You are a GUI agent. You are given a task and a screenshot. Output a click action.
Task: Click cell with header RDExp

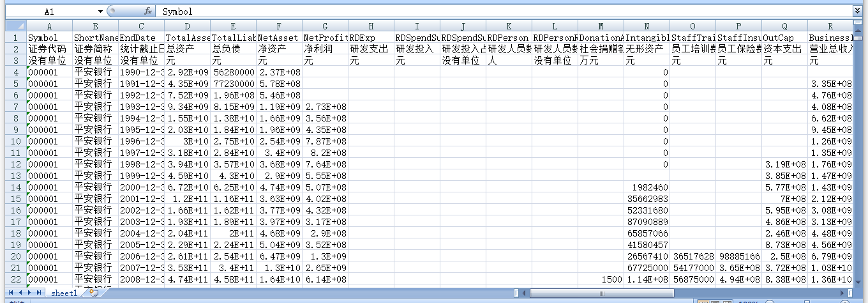click(371, 38)
